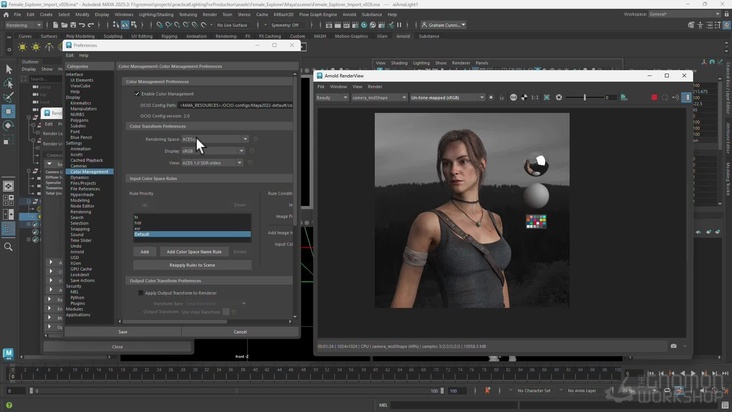Select Color Management in Categories list
732x412 pixels.
click(x=90, y=171)
